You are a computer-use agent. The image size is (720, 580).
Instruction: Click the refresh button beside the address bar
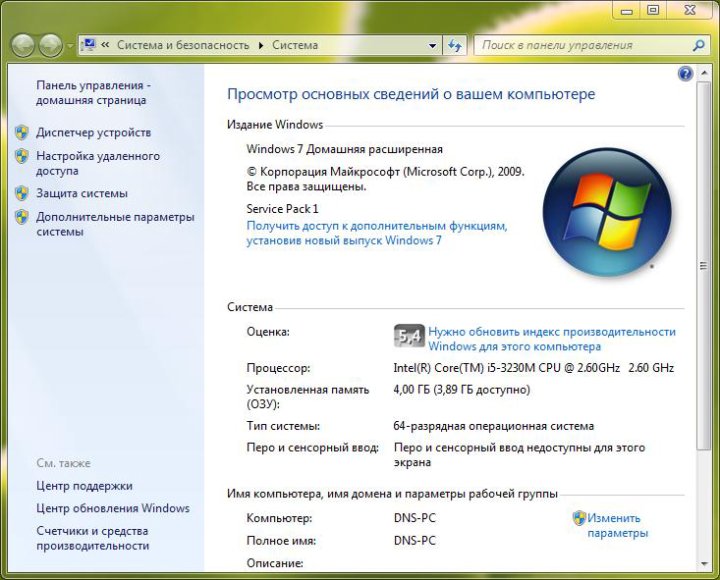[455, 45]
